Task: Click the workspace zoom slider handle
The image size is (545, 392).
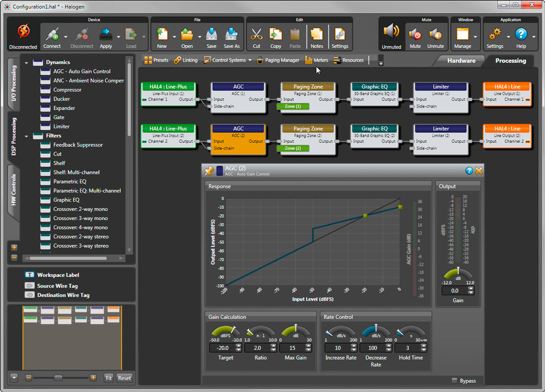Action: (x=58, y=378)
